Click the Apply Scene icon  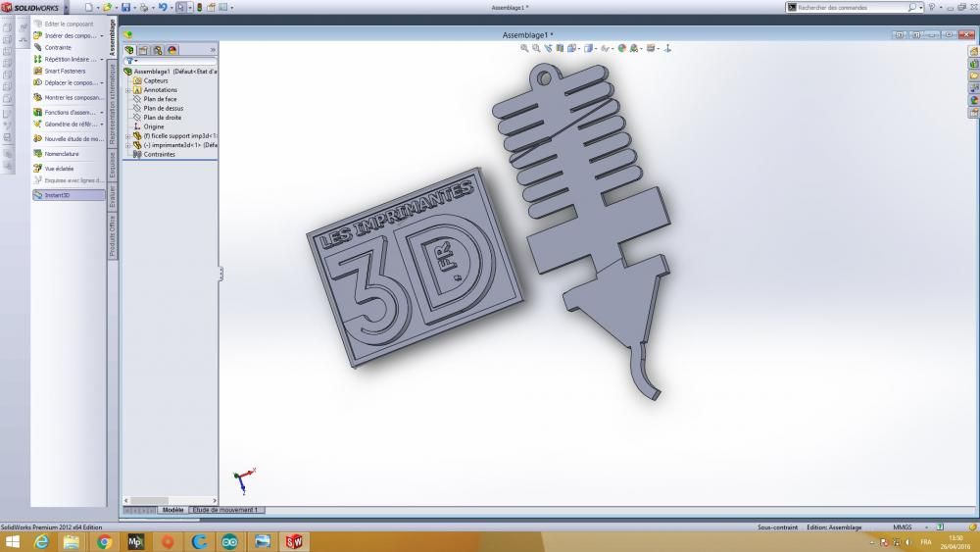pos(634,48)
